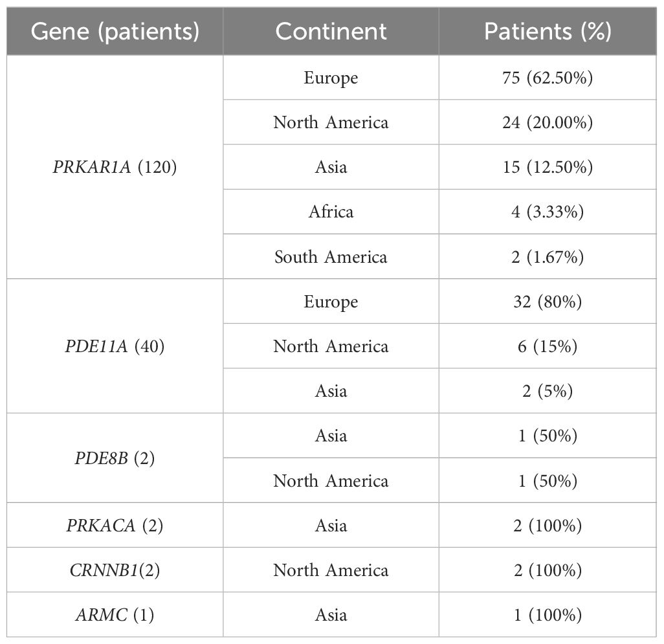Click the 'Patients (%)' column header
The image size is (664, 644).
[548, 31]
